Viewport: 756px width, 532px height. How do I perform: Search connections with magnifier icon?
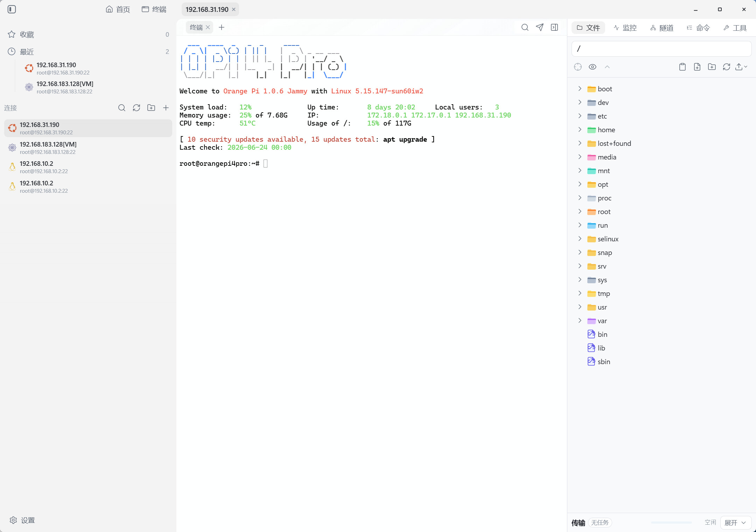(x=122, y=108)
